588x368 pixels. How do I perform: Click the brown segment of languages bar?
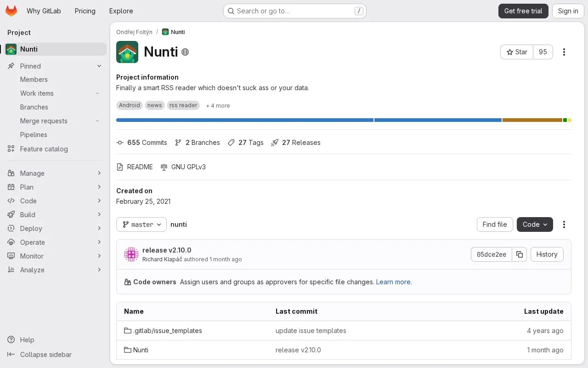click(532, 120)
